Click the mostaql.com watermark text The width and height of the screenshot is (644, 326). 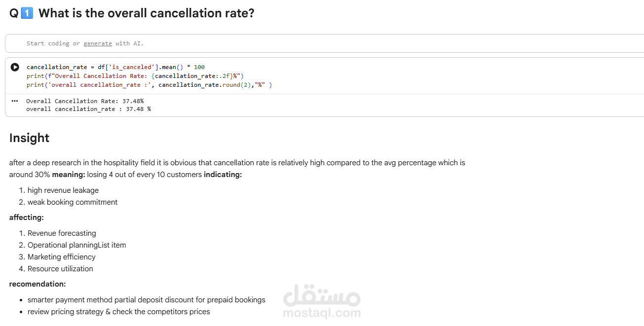(x=322, y=313)
